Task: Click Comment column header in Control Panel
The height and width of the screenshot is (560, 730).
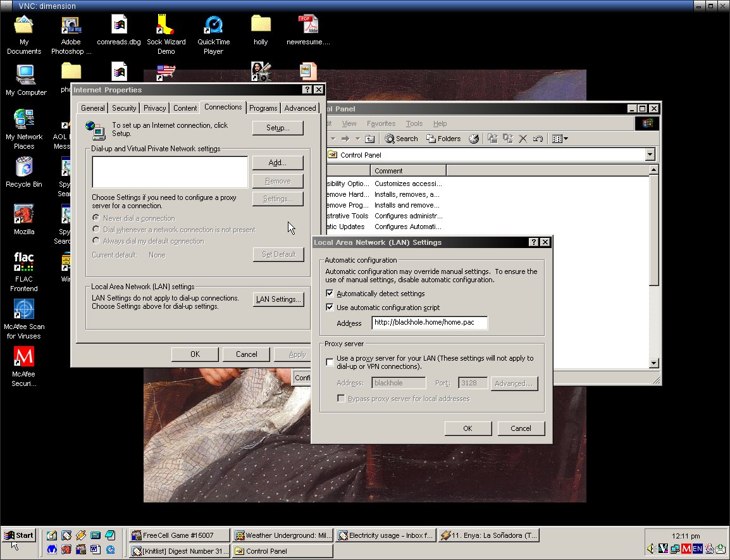Action: pyautogui.click(x=408, y=170)
